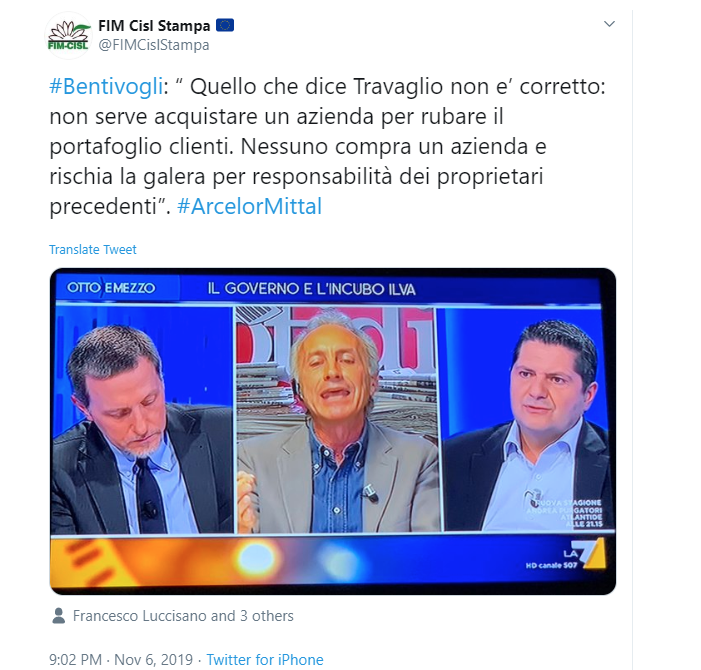Click the tweet body text paragraph
Viewport: 701px width, 670px height.
[327, 146]
